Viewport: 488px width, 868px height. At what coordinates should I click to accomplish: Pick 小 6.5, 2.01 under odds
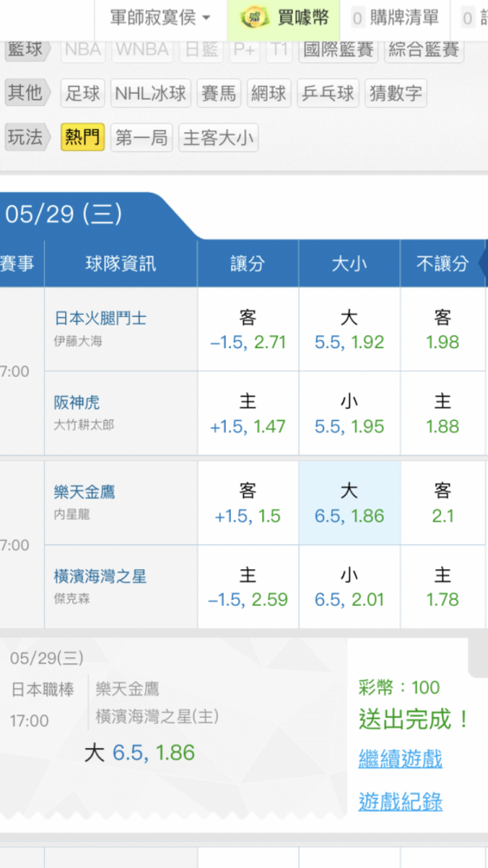(349, 587)
